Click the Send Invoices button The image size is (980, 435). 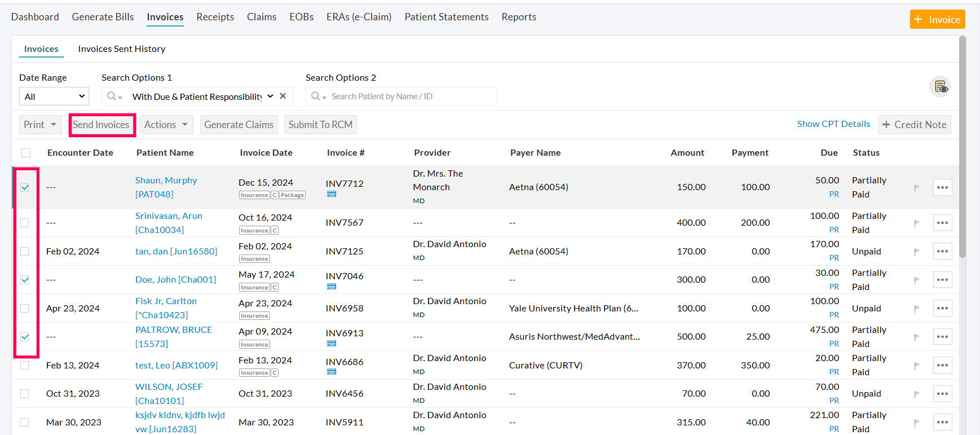point(101,125)
